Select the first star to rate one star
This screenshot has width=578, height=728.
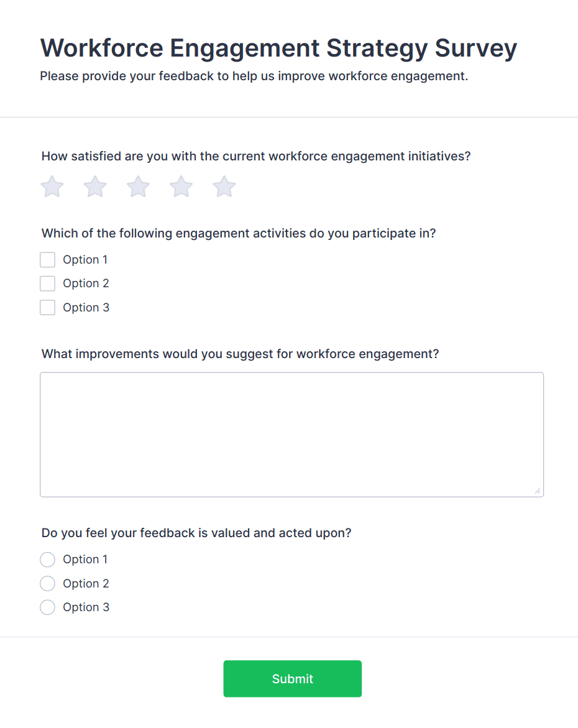pyautogui.click(x=52, y=186)
